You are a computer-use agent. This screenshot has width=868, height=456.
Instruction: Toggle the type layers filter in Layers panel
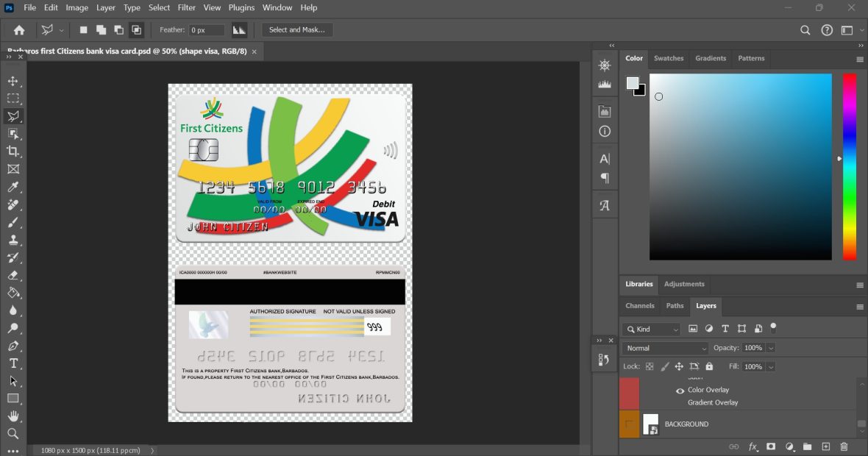[x=725, y=329]
